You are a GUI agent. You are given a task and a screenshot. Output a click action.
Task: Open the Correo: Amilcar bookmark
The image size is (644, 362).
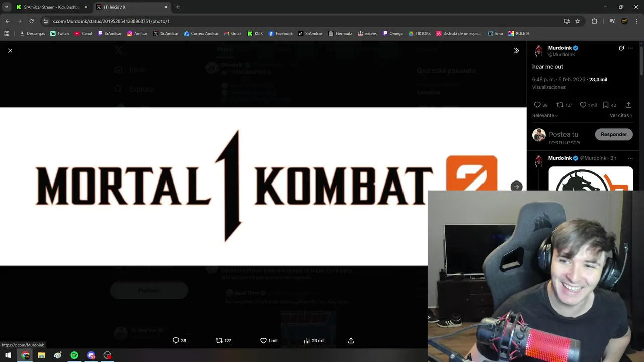point(201,33)
